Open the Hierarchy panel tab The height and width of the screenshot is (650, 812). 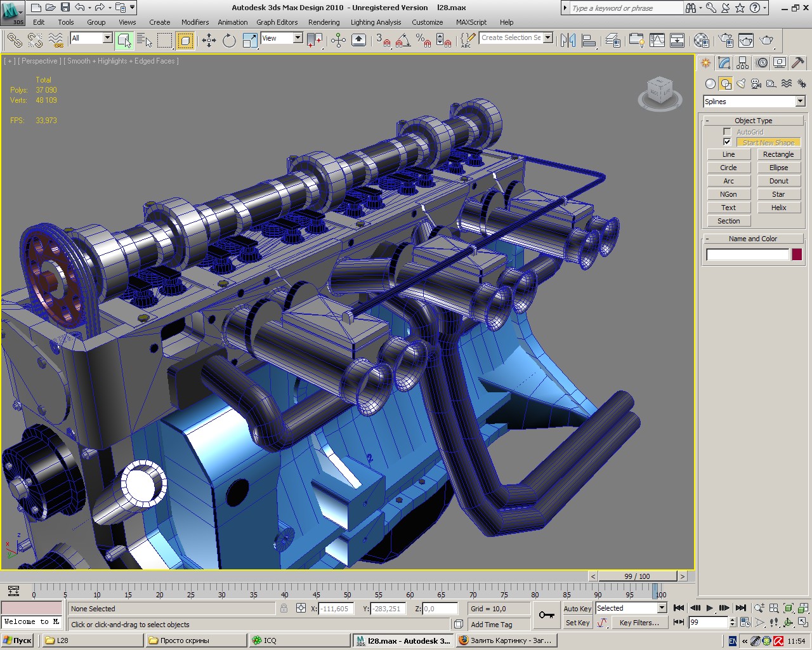[x=742, y=63]
